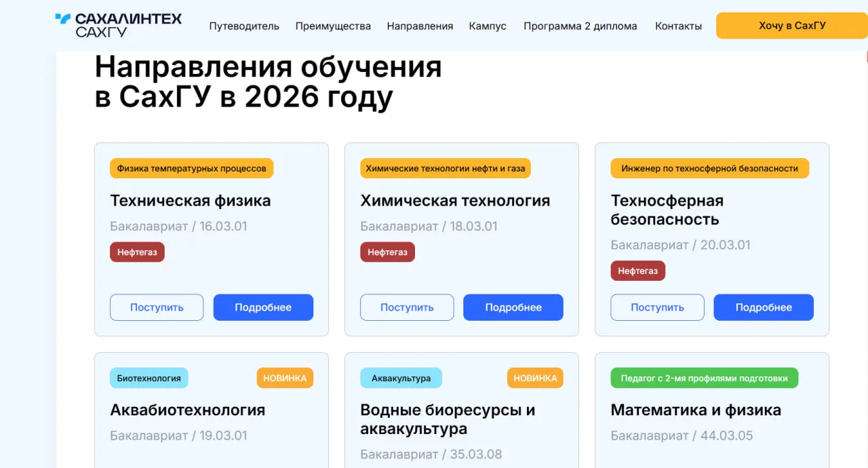The width and height of the screenshot is (868, 468).
Task: Click Педагог с 2-мя профилями подготовки tag
Action: [x=704, y=378]
